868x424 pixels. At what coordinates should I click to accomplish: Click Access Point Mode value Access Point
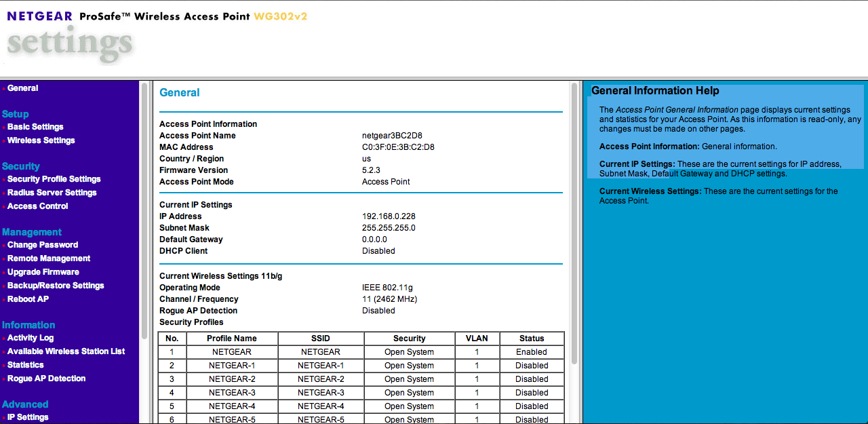(x=386, y=182)
